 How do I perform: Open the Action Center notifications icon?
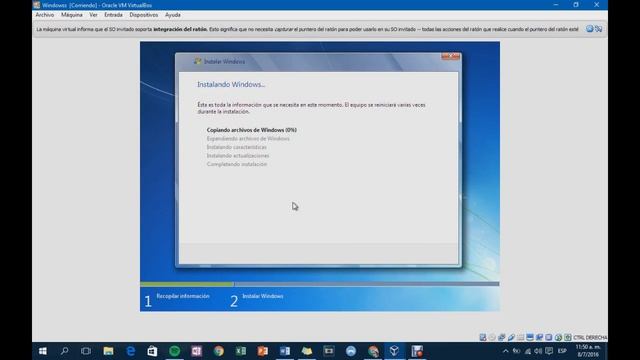click(549, 351)
